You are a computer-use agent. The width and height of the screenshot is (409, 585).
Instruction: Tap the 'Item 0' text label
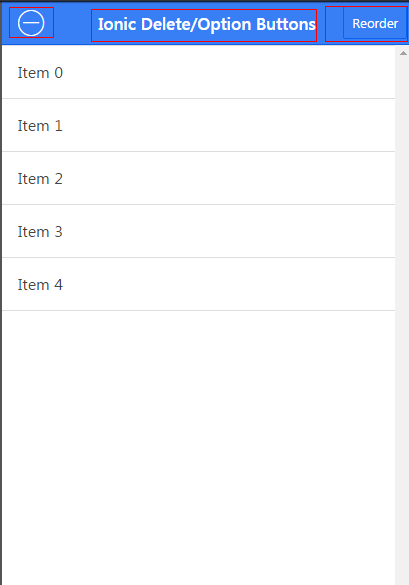click(40, 73)
